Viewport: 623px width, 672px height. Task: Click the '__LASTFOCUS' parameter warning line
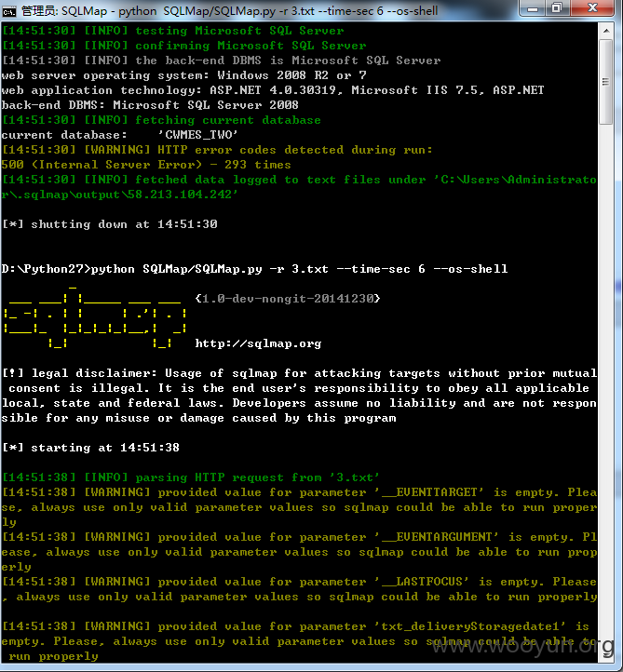[299, 589]
